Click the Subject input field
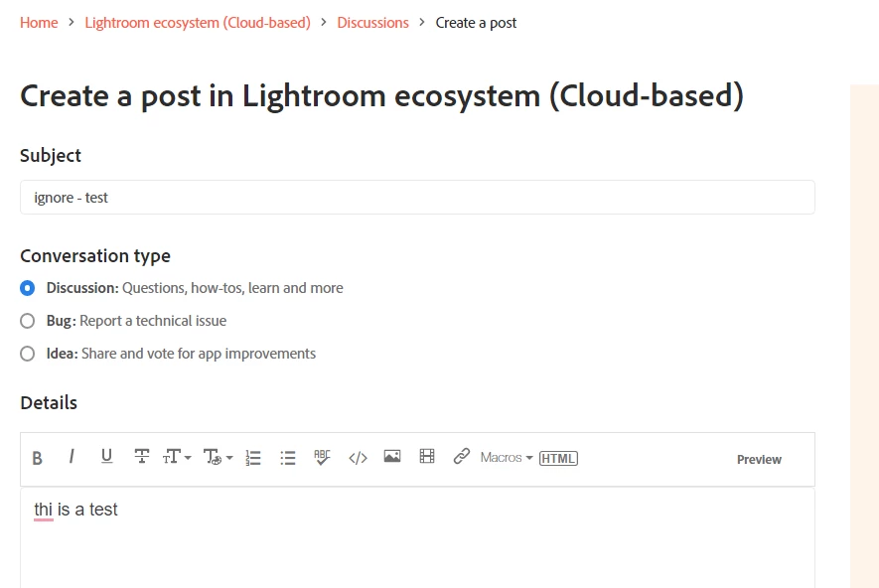Image resolution: width=879 pixels, height=588 pixels. pos(417,198)
